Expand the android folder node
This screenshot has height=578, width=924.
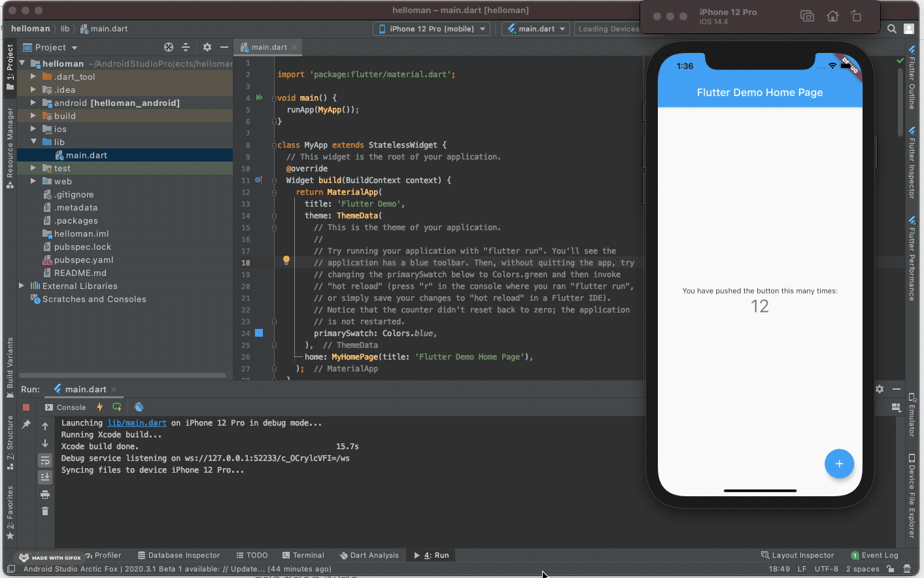pyautogui.click(x=33, y=103)
